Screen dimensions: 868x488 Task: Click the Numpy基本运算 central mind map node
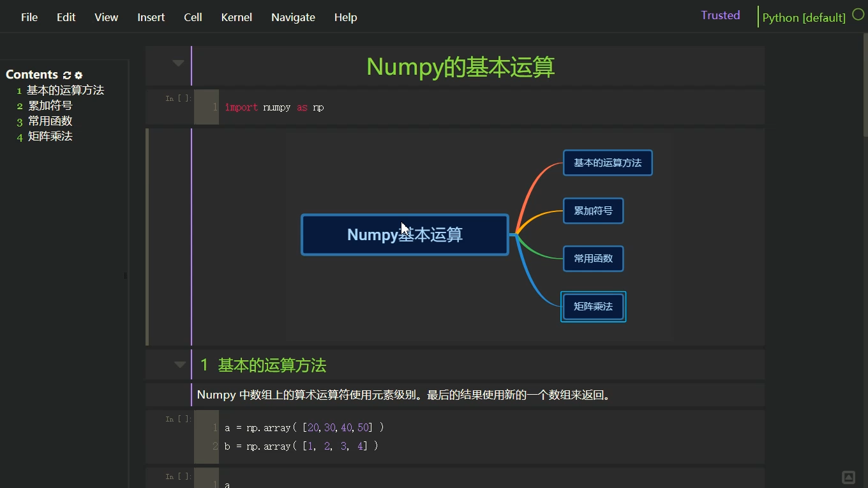click(x=405, y=234)
